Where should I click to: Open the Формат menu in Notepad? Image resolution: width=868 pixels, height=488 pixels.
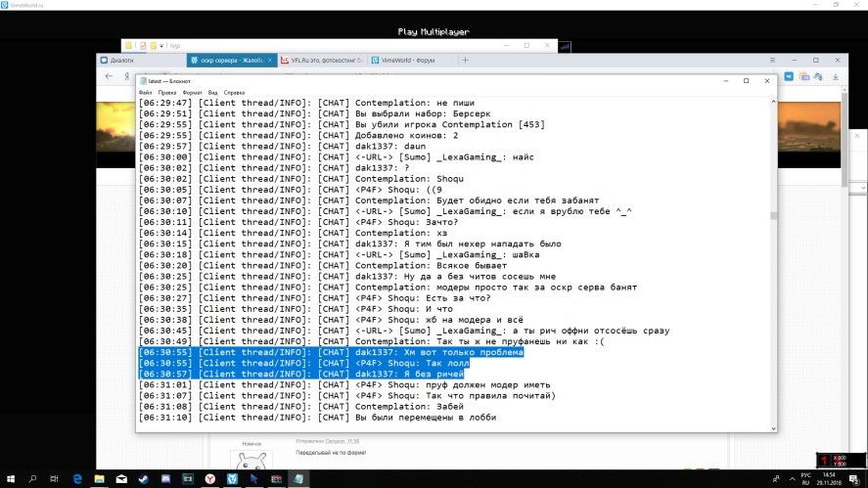coord(192,92)
